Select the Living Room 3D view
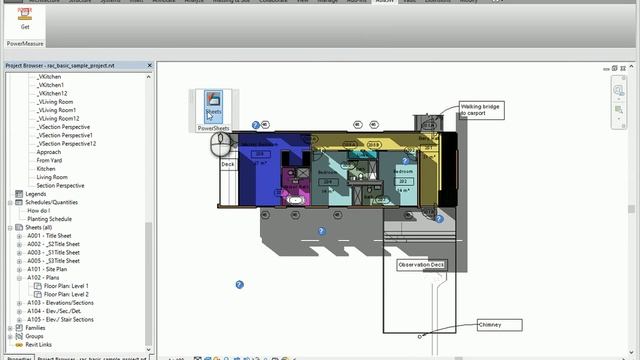640x360 pixels. 52,177
